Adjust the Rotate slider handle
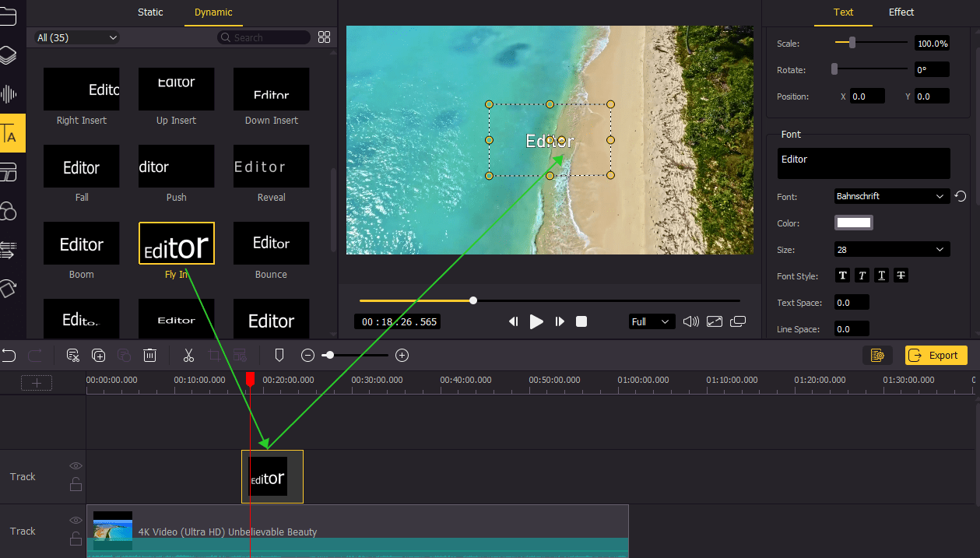The height and width of the screenshot is (558, 980). pyautogui.click(x=834, y=69)
